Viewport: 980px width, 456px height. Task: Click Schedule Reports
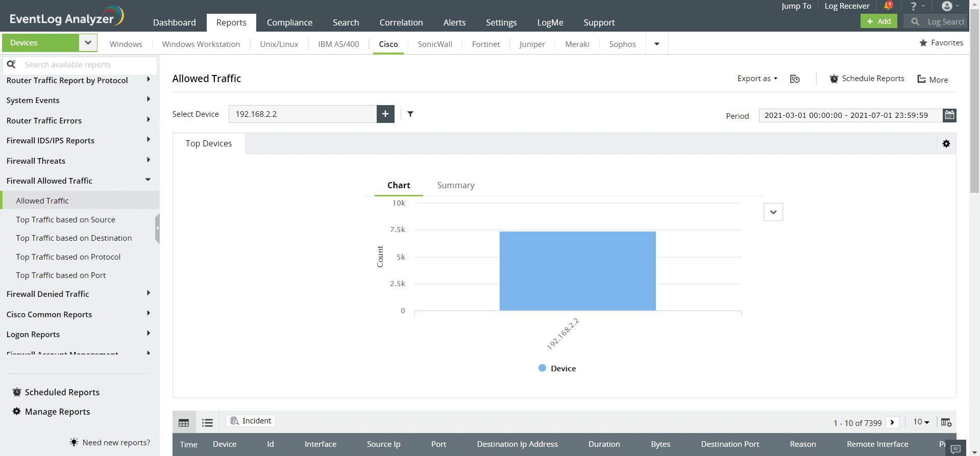[x=867, y=79]
